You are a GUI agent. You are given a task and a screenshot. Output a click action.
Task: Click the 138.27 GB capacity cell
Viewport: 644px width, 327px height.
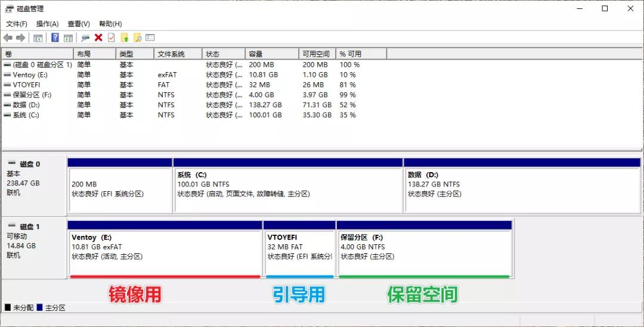[x=265, y=105]
